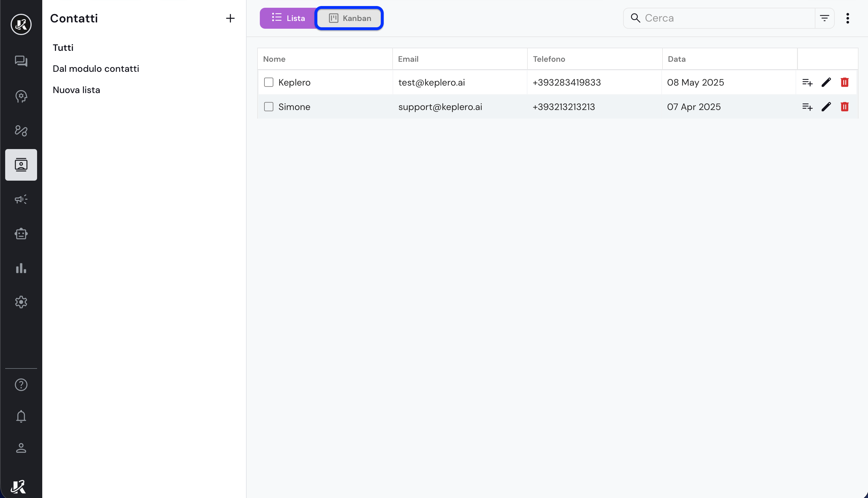Switch to the Lista view tab
Image resolution: width=868 pixels, height=498 pixels.
pos(288,18)
